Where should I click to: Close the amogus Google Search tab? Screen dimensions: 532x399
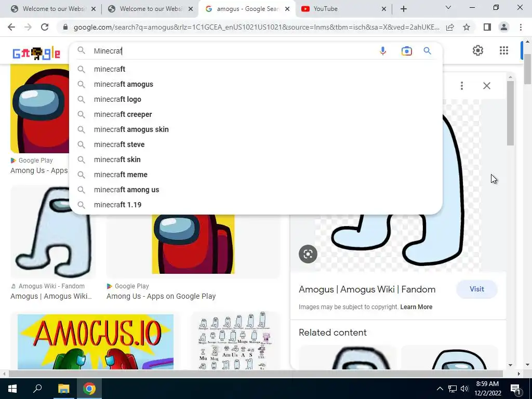(287, 9)
